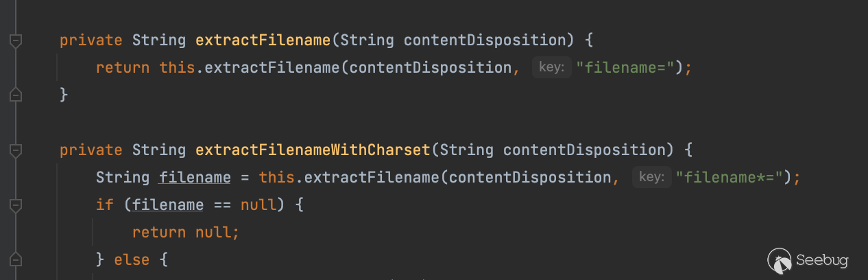Toggle the fold marker on the else line
868x280 pixels.
pos(15,259)
